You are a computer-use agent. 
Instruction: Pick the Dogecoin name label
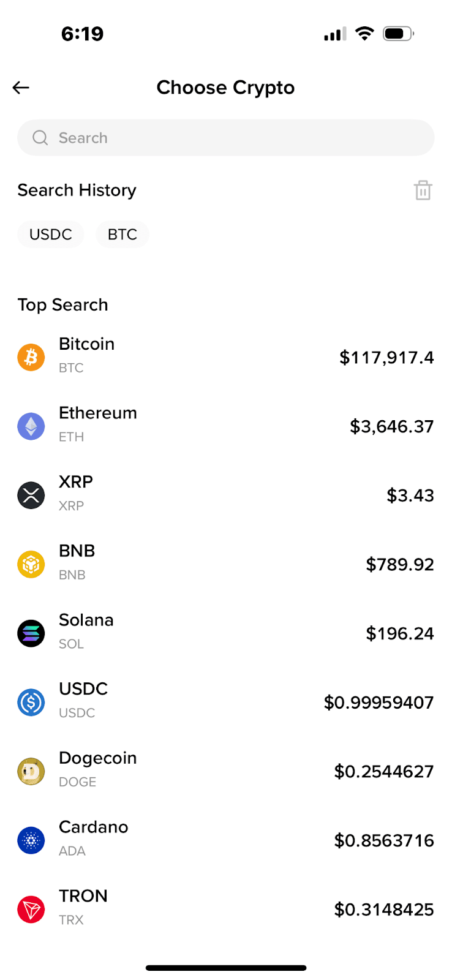coord(98,758)
